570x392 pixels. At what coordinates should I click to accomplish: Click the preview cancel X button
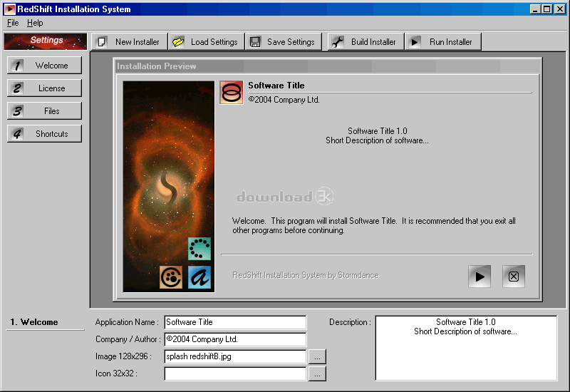click(x=514, y=277)
